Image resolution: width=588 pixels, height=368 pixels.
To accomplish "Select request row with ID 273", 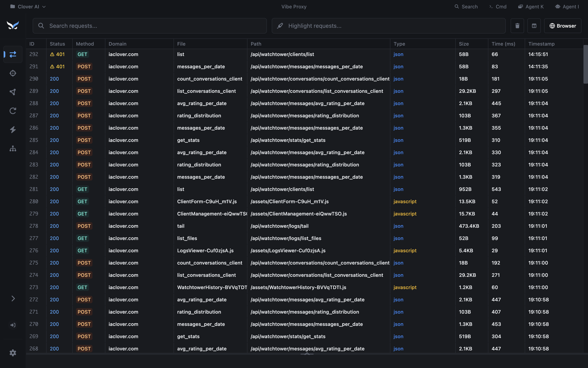I will click(304, 287).
